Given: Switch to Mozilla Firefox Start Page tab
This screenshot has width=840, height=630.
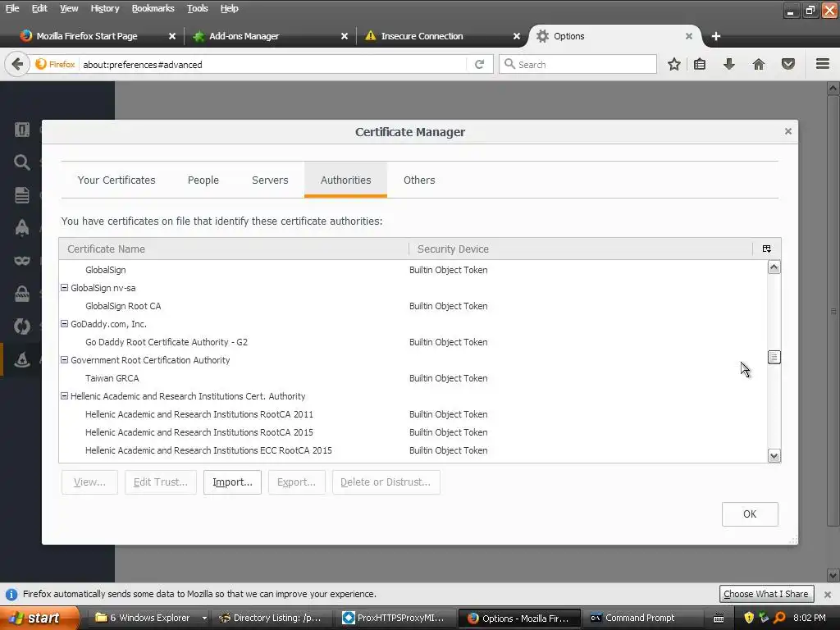Looking at the screenshot, I should coord(87,36).
